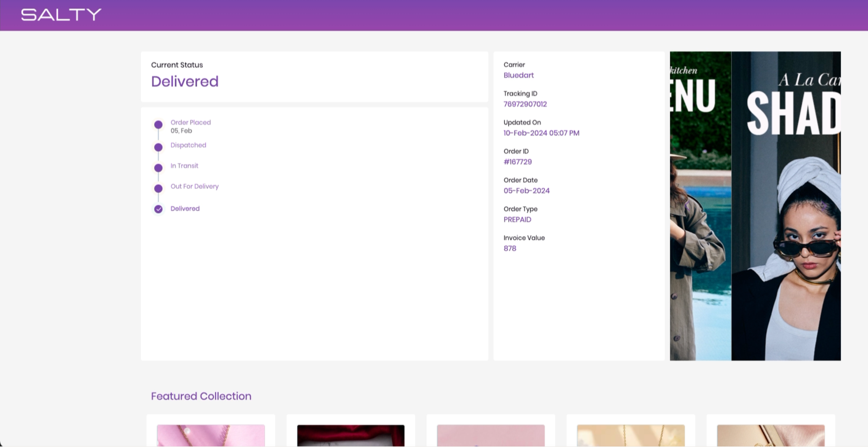Click the order date 05-Feb-2024
The image size is (868, 447).
pos(526,191)
